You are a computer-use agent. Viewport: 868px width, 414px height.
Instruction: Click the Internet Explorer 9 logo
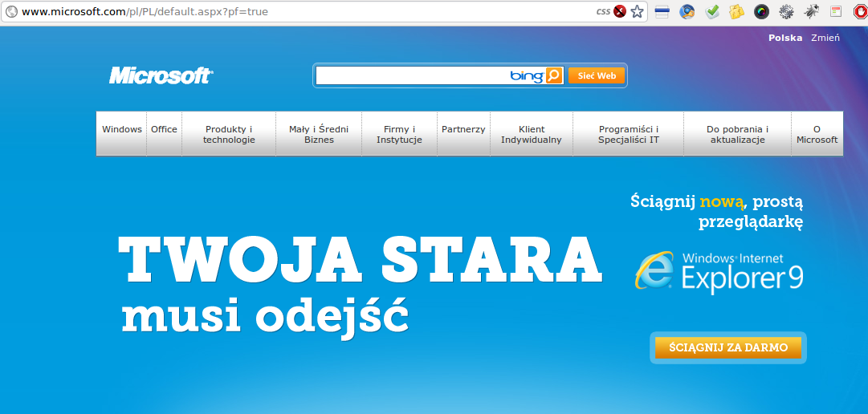pyautogui.click(x=719, y=271)
